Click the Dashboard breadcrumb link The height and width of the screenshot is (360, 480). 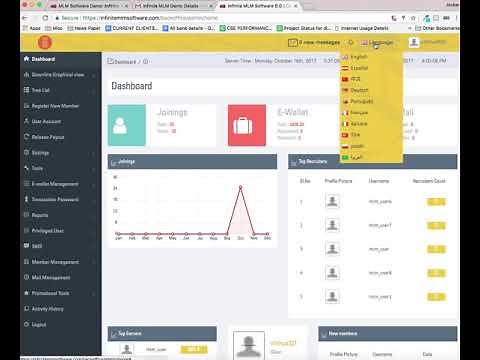pos(125,62)
